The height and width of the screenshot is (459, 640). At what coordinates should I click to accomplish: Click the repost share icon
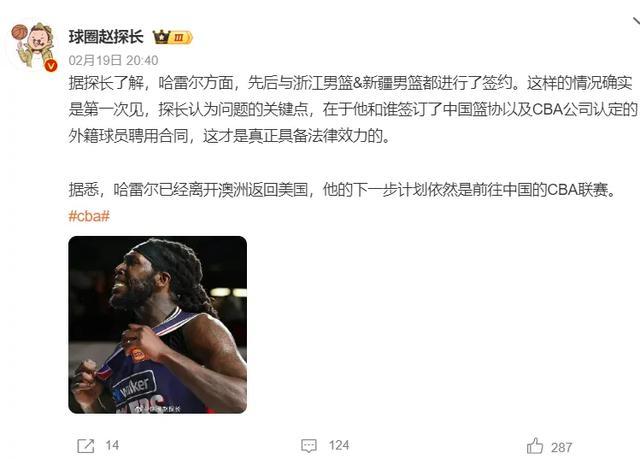coord(86,446)
